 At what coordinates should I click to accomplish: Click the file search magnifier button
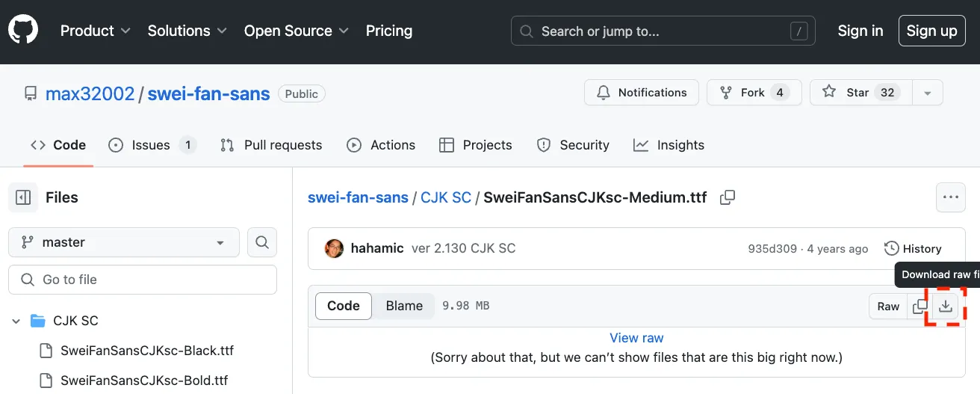(x=262, y=242)
